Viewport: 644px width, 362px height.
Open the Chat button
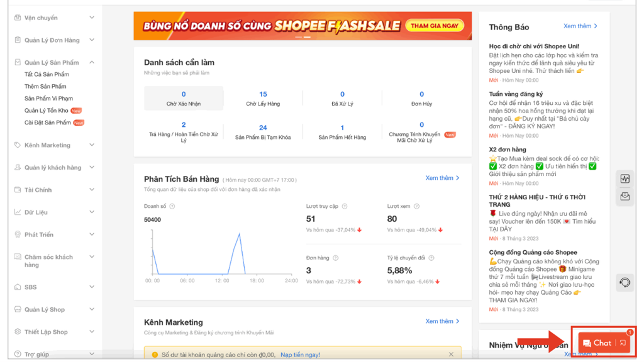click(597, 343)
